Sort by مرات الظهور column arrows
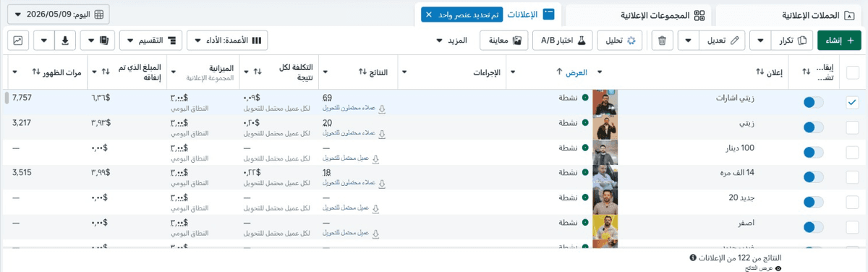 click(x=36, y=72)
